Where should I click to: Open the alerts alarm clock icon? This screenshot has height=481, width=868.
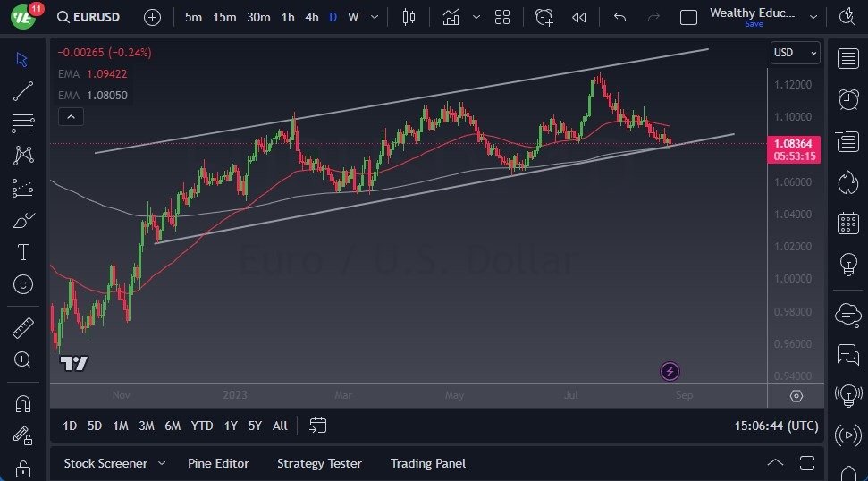(847, 99)
